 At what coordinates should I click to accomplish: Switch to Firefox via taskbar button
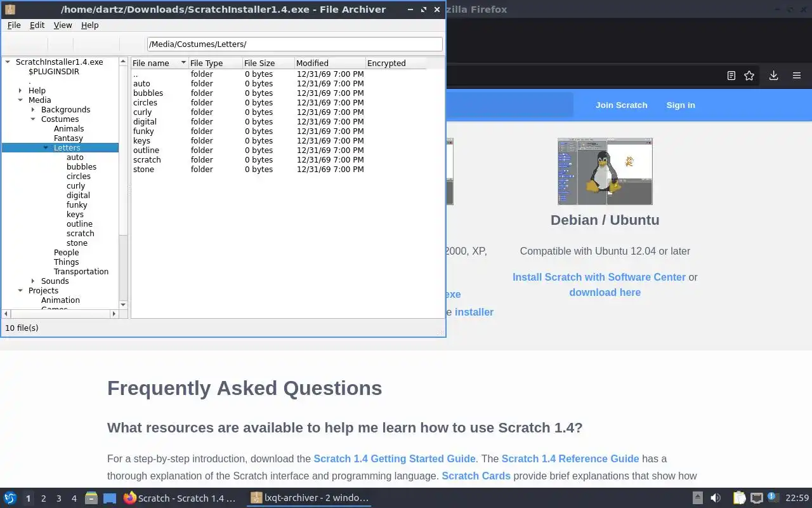(180, 498)
